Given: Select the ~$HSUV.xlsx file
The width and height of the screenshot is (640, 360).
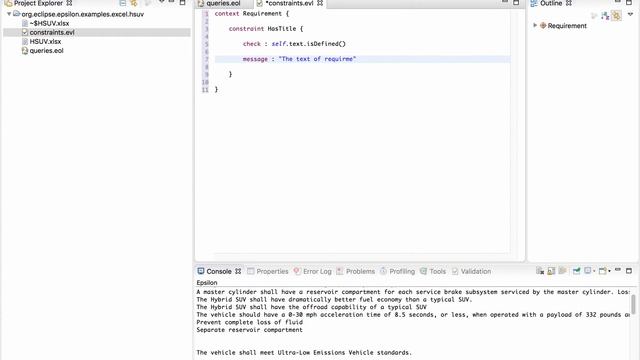Looking at the screenshot, I should click(x=49, y=23).
